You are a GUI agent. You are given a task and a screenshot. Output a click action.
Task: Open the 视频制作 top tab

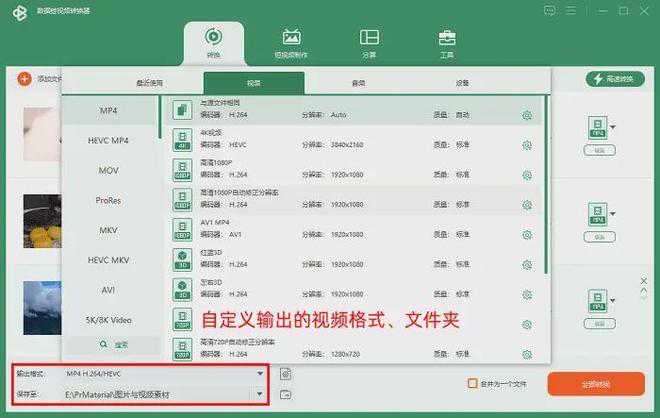291,43
